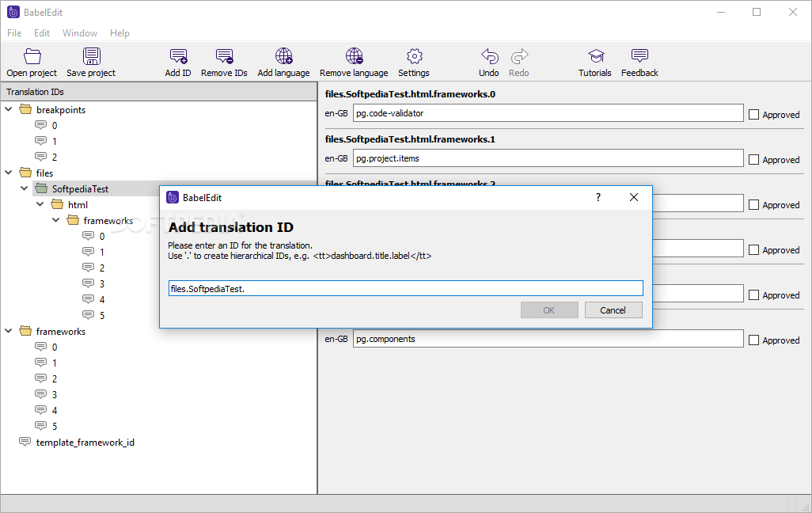Open the Window menu

(80, 33)
